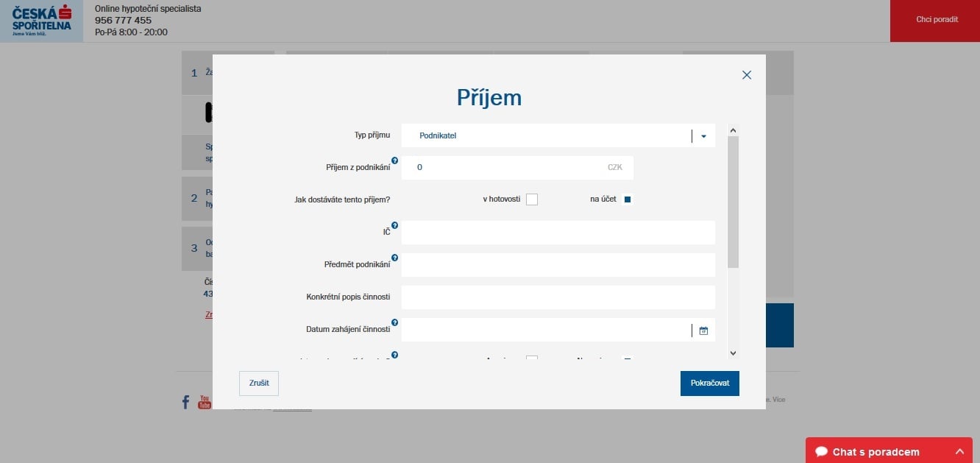Click the Konkrétní popis činnosti field

(558, 297)
